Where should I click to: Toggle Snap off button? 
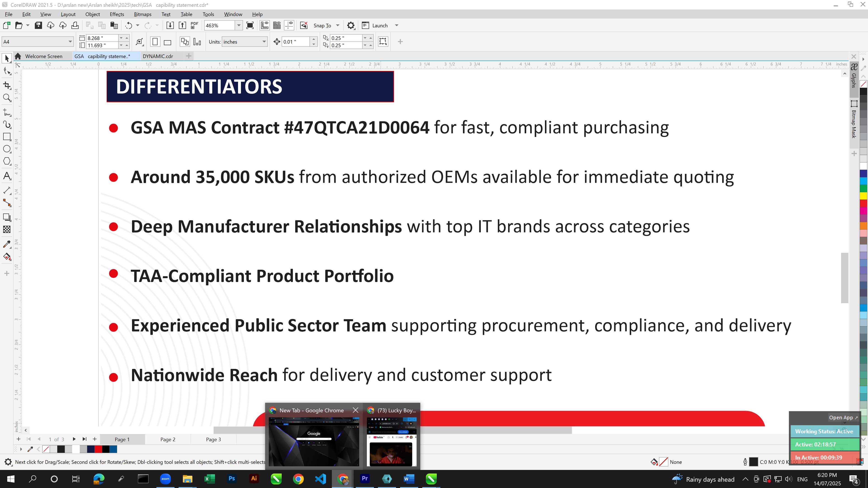click(304, 26)
